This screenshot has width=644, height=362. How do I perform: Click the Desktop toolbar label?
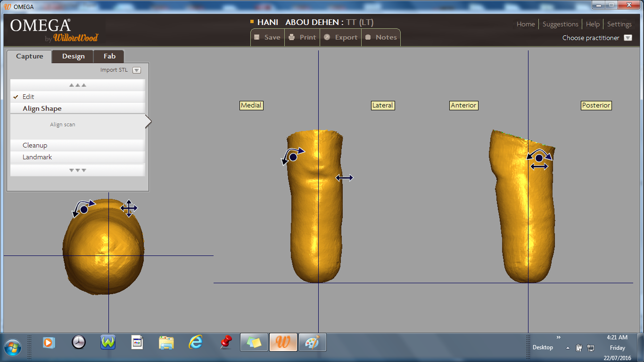[x=543, y=347]
